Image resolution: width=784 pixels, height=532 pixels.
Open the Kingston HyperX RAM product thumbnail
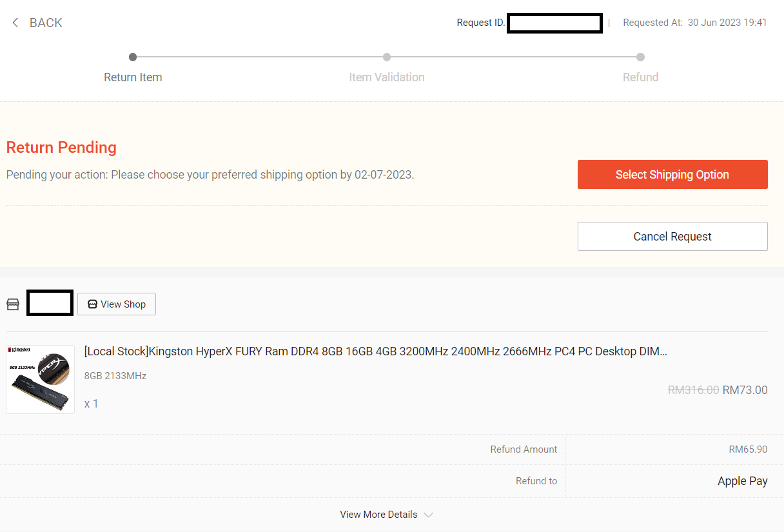(x=40, y=379)
